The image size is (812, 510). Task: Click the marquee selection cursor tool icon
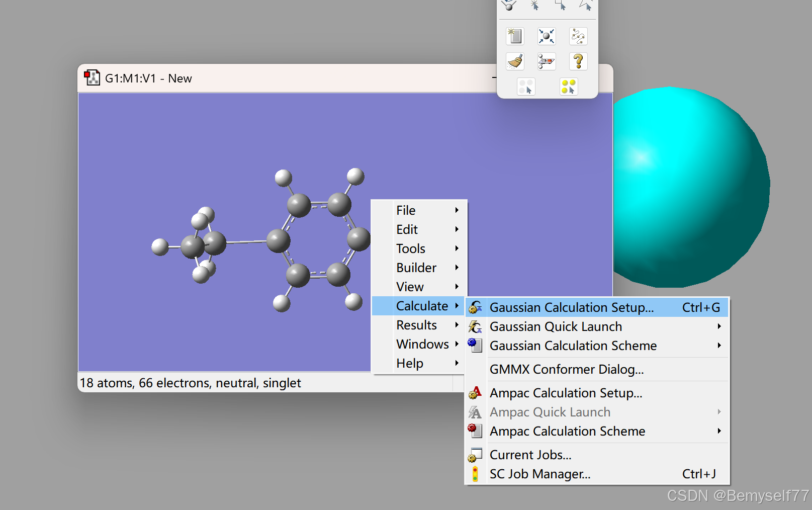[560, 5]
